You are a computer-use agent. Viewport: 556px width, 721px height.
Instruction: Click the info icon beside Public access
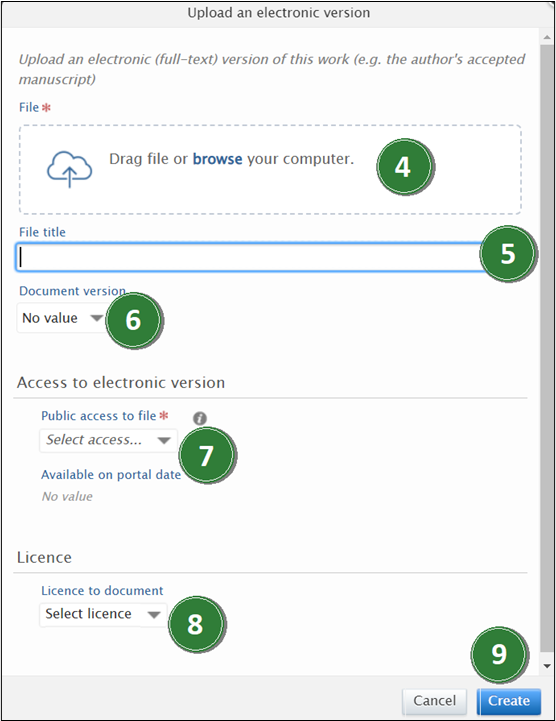[200, 418]
